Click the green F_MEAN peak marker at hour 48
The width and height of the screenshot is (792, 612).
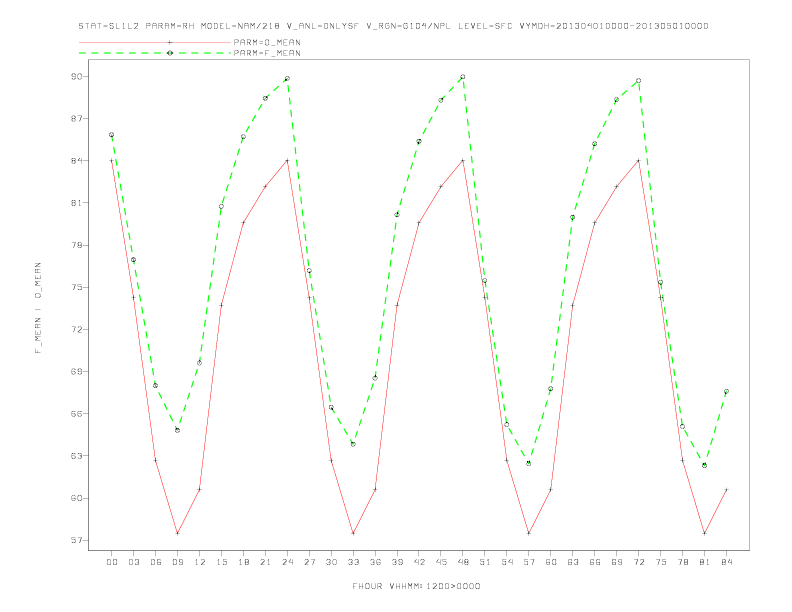[463, 77]
